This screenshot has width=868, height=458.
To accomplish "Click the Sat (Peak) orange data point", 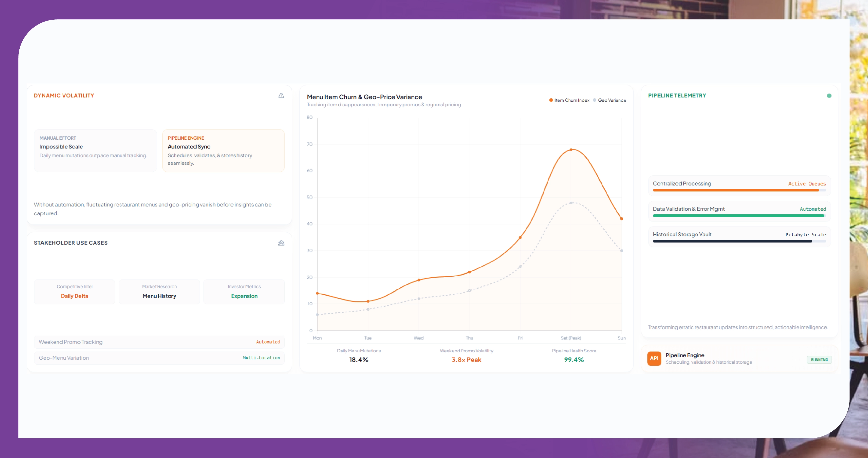I will click(x=571, y=150).
